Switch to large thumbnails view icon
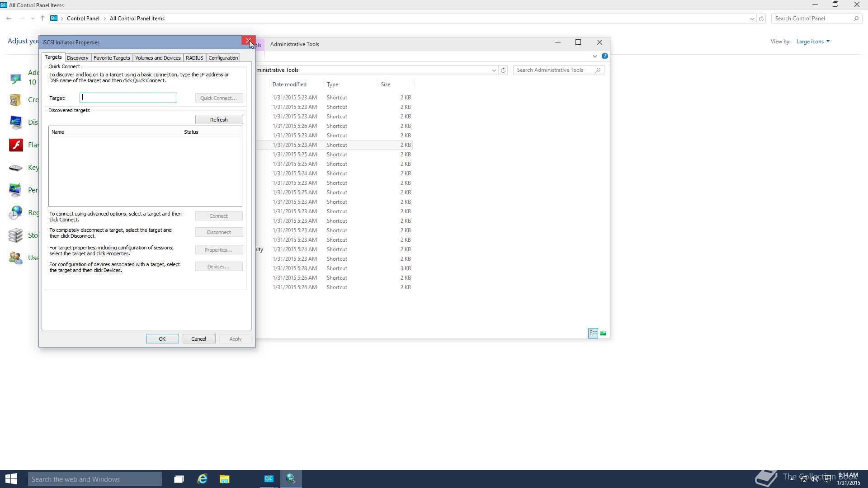 [603, 333]
